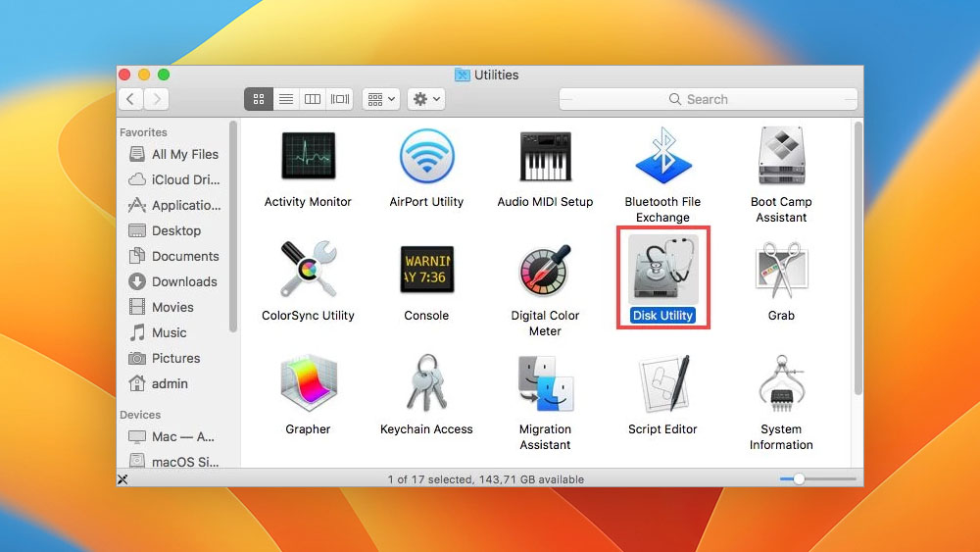The width and height of the screenshot is (980, 552).
Task: Switch to column view mode
Action: [x=313, y=99]
